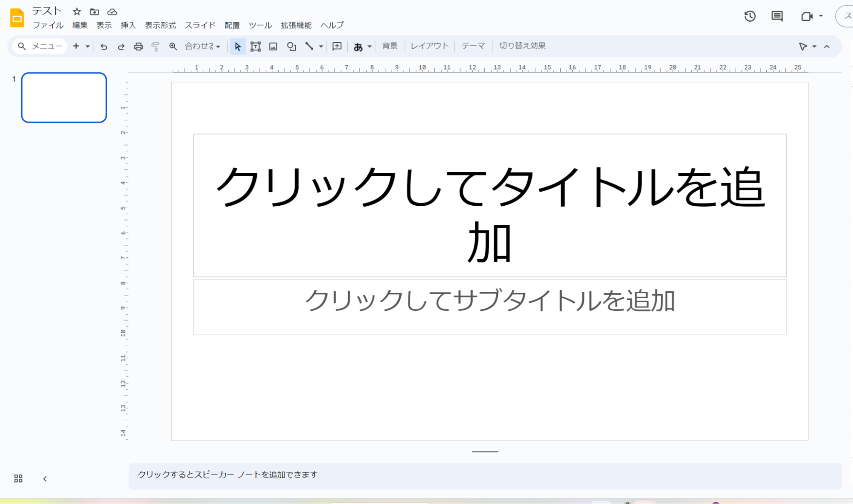Select the text box tool

pyautogui.click(x=255, y=47)
